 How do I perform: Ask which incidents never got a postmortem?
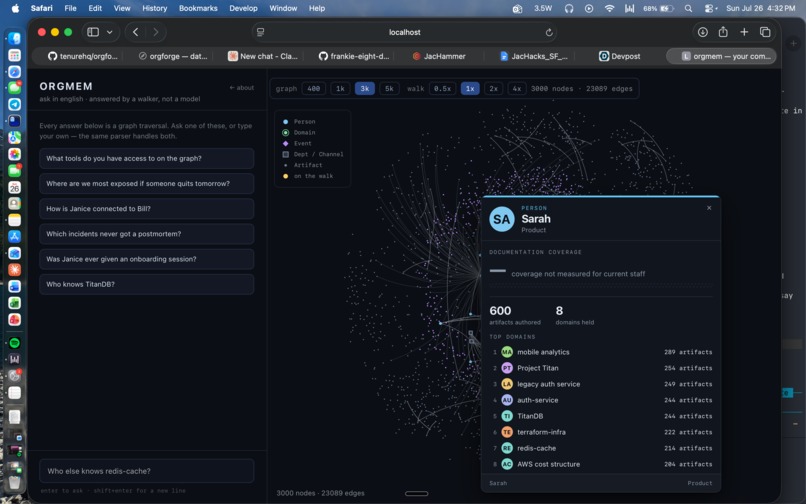coord(146,234)
